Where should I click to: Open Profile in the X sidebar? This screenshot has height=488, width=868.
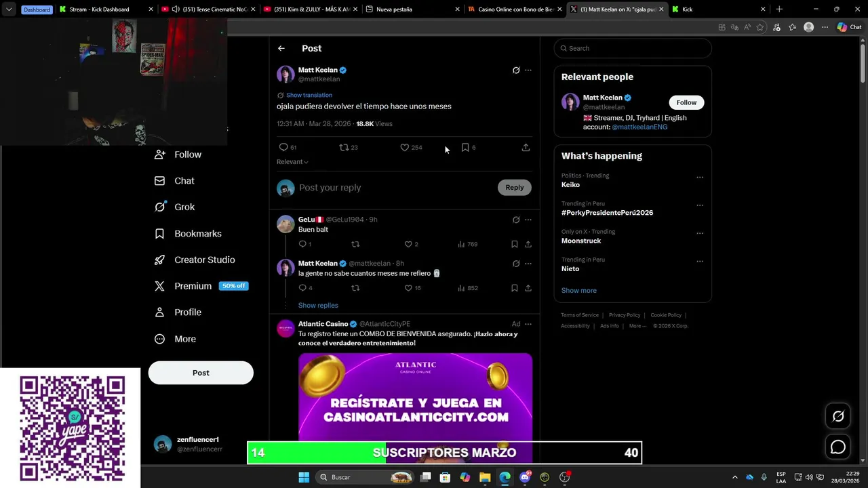[x=178, y=312]
